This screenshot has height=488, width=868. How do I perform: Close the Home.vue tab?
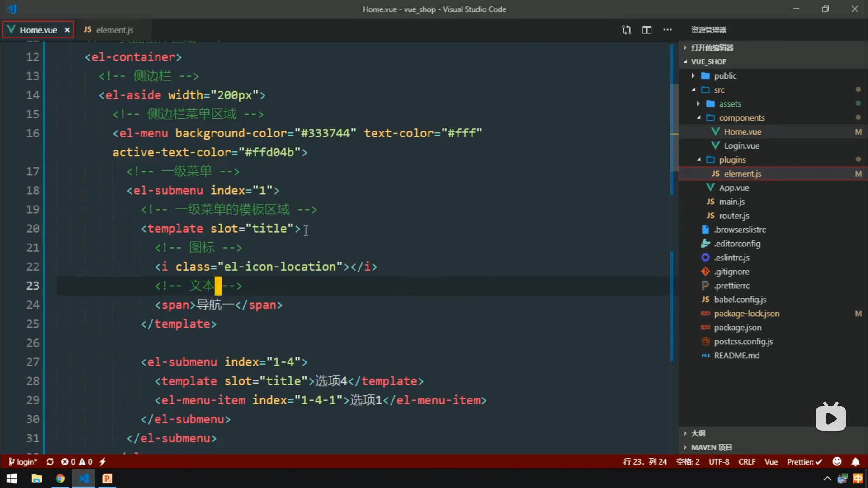(67, 30)
